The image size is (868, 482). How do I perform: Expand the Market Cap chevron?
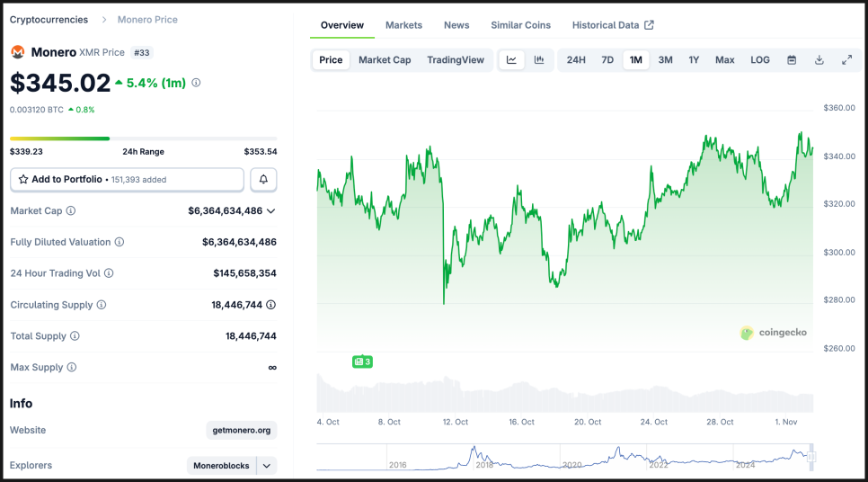click(x=271, y=211)
